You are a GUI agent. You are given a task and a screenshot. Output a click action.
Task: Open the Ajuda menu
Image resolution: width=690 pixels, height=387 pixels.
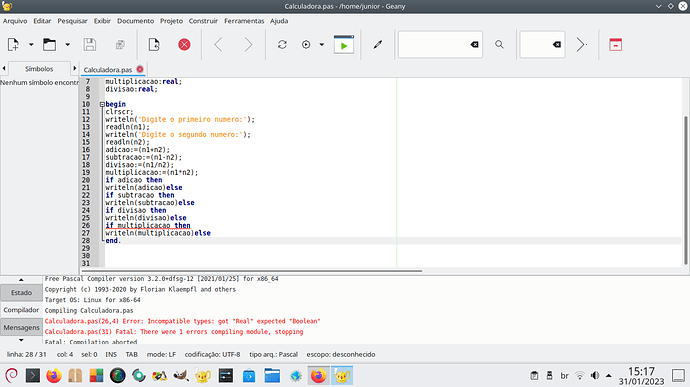click(x=279, y=21)
